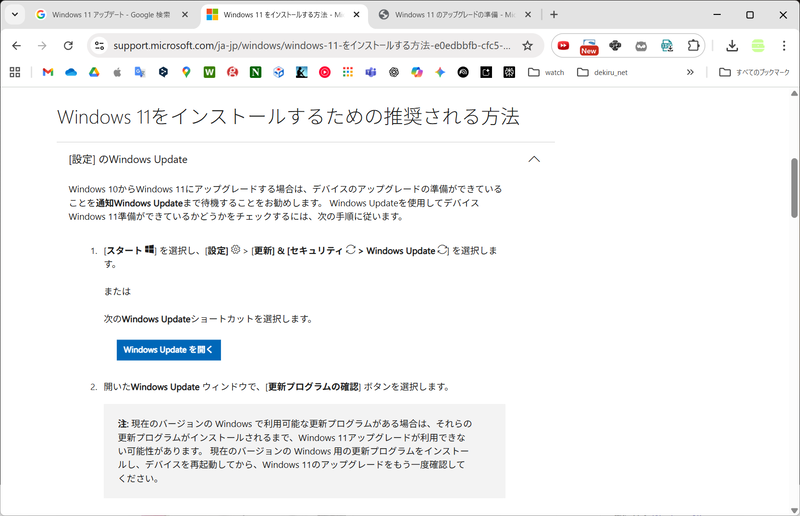Show hidden bookmarks overflow chevron

tap(690, 72)
